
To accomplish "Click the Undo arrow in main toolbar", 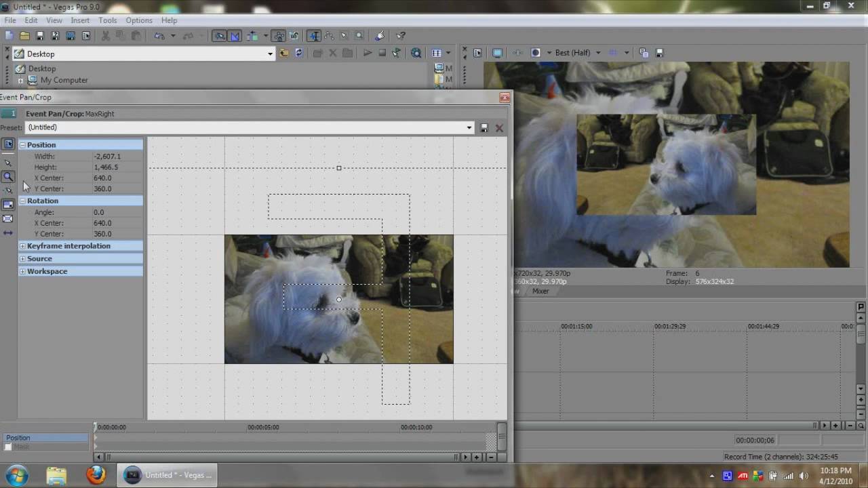I will point(159,36).
